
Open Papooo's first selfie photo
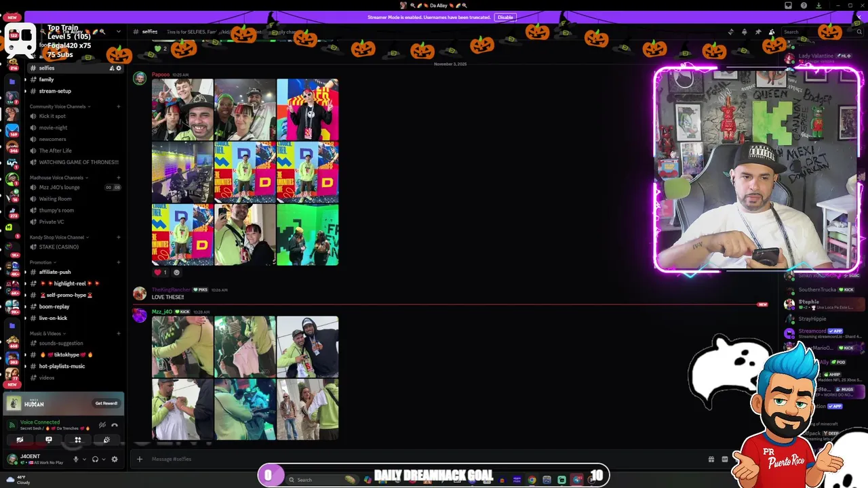coord(182,110)
